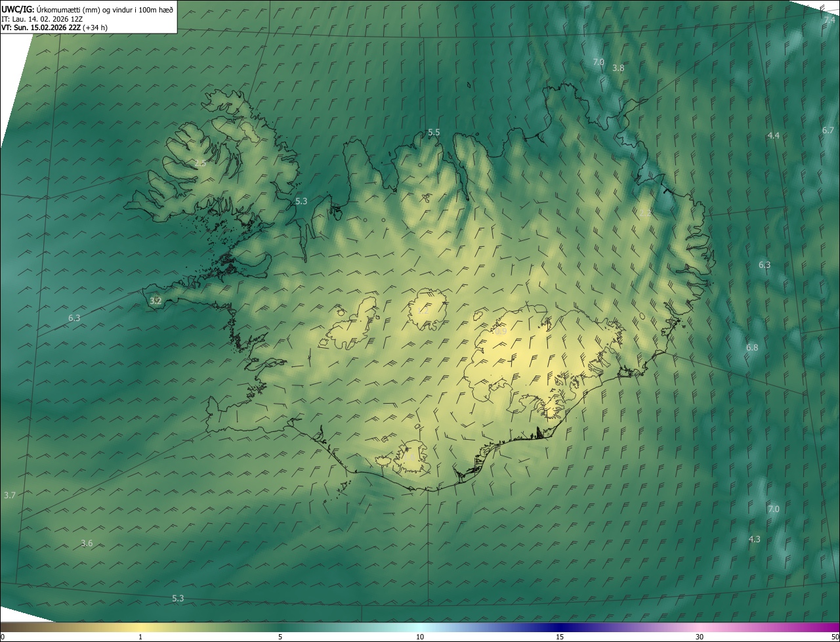Click the 4.3 value label

(755, 540)
